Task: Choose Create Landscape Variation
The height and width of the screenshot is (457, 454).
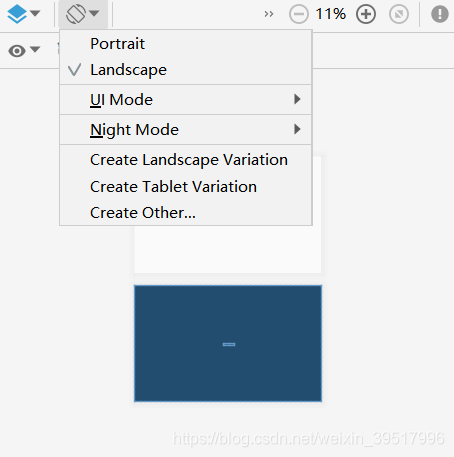Action: click(186, 160)
